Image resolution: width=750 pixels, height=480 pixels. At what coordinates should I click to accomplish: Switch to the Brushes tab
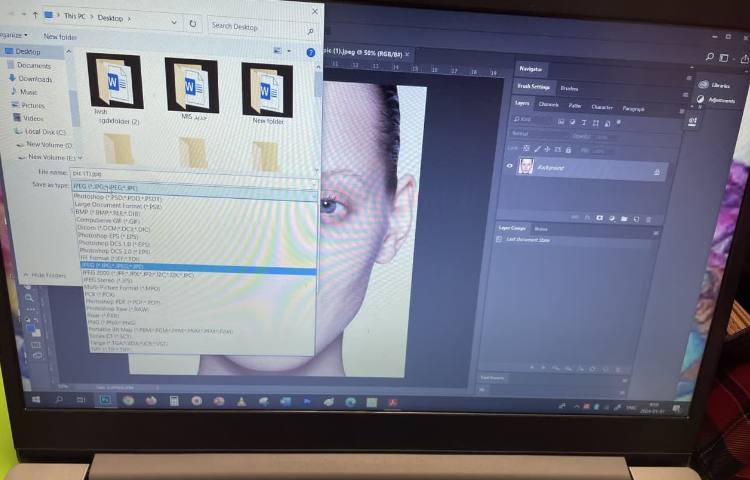569,89
